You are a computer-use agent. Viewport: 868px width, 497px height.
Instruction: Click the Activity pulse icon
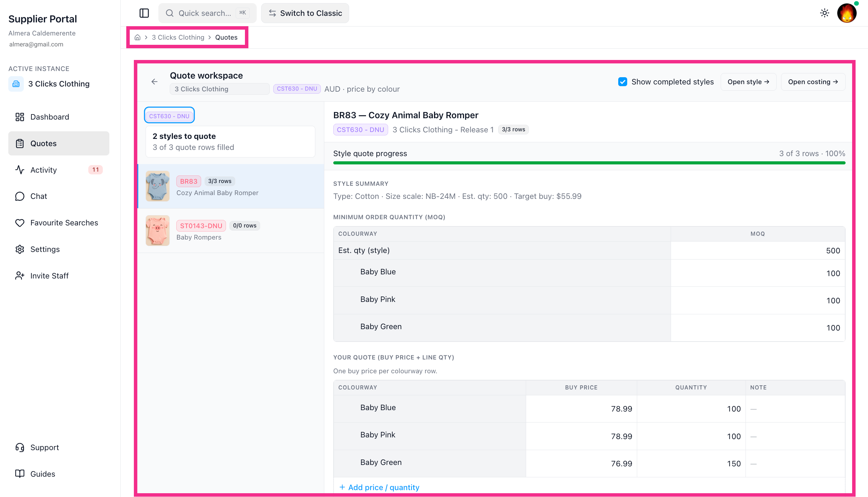coord(20,170)
